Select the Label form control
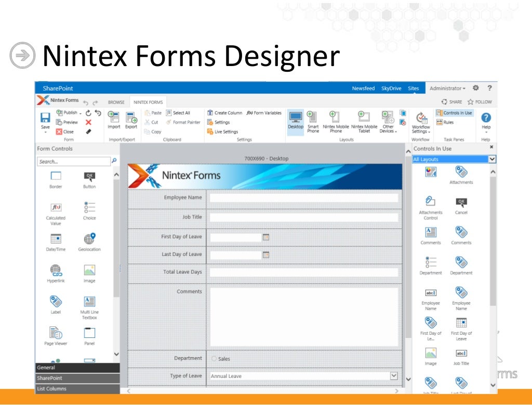This screenshot has height=405, width=532. point(56,305)
